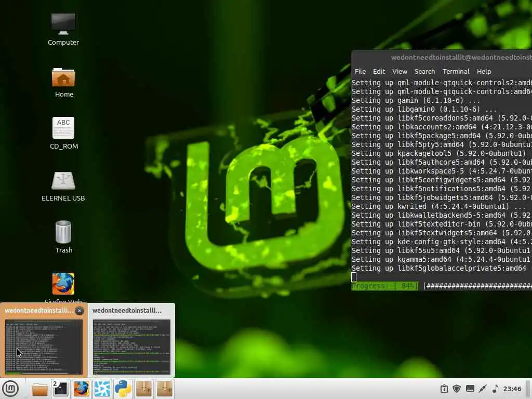Click the show desktop strip at panel edge
The image size is (532, 399).
528,389
